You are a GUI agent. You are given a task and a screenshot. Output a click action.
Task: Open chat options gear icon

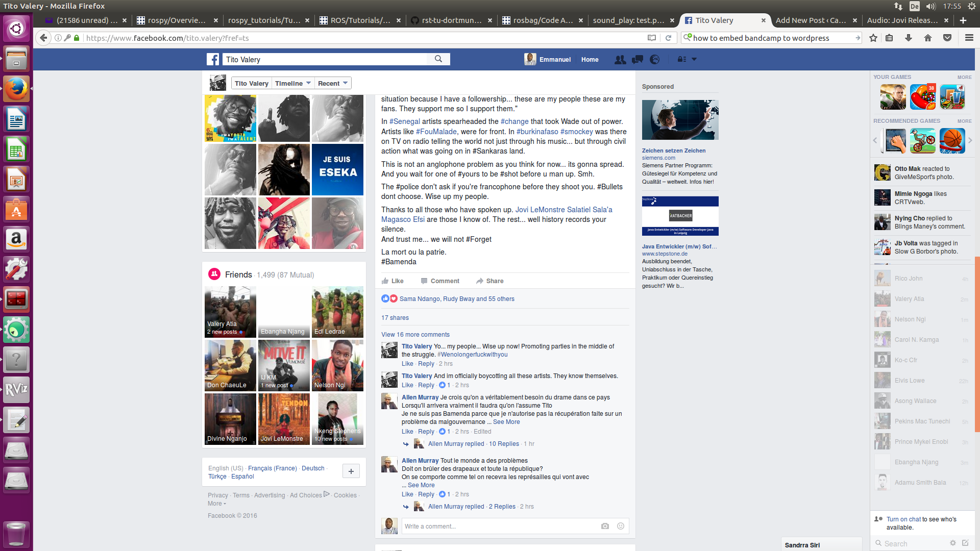pos(952,543)
